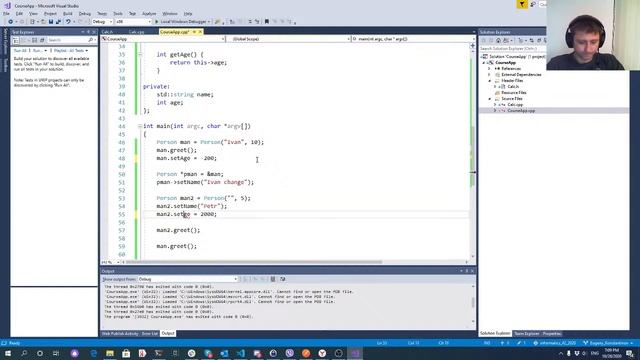Viewport: 640px width, 360px height.
Task: Switch to the Error List tab
Action: pos(150,333)
